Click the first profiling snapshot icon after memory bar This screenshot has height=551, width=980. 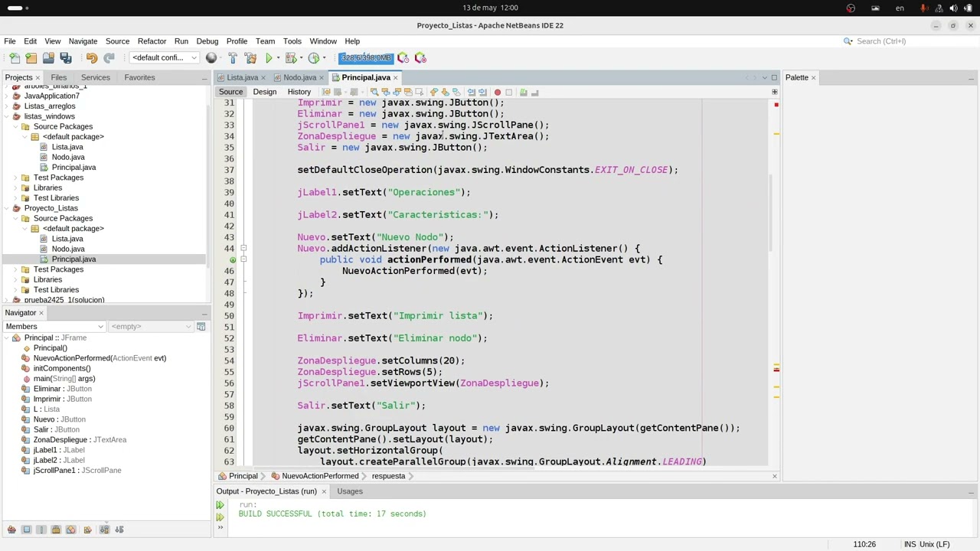pos(403,58)
